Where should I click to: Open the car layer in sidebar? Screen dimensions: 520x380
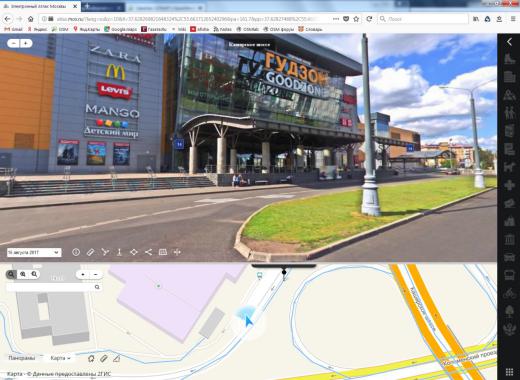(509, 257)
